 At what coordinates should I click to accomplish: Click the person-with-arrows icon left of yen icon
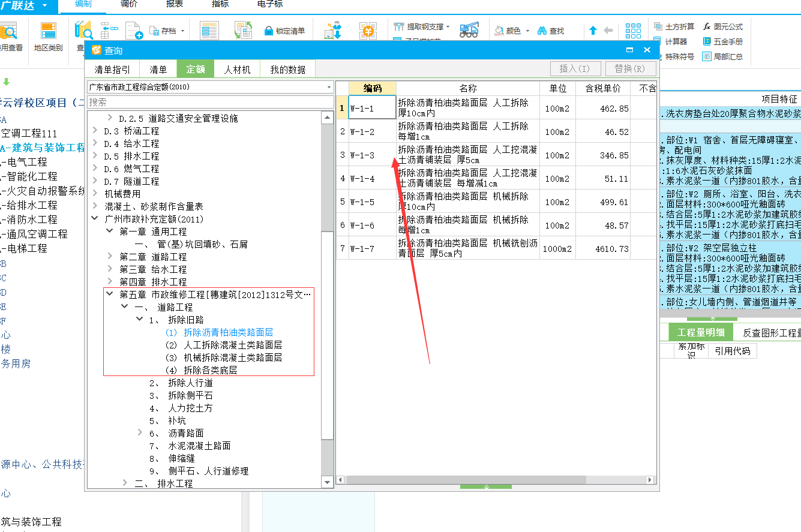(333, 31)
